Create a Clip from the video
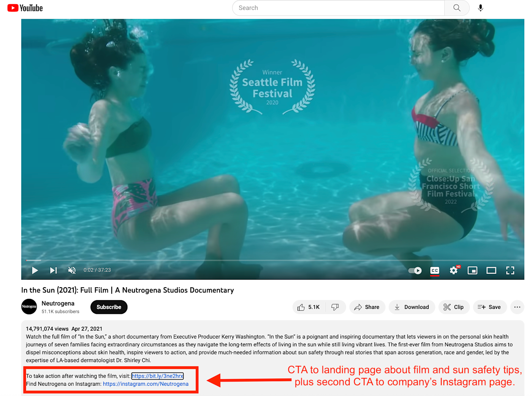This screenshot has height=396, width=532. (454, 307)
